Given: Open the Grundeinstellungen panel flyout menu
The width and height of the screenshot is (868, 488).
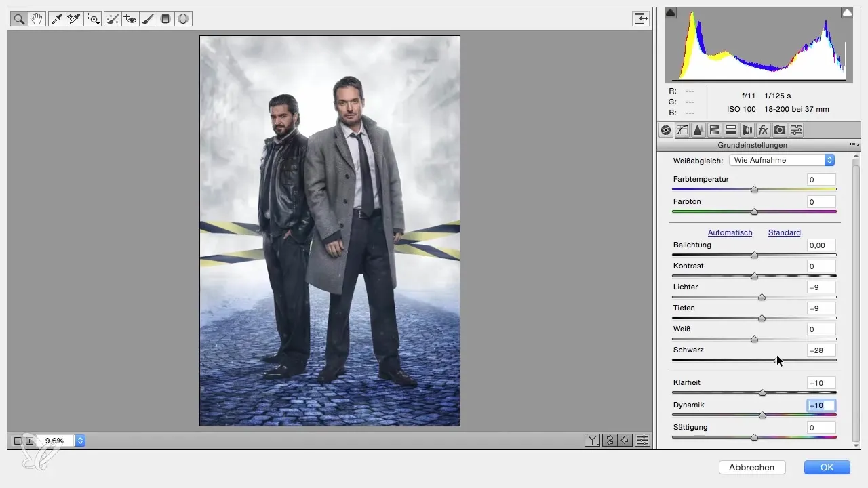Looking at the screenshot, I should point(854,145).
